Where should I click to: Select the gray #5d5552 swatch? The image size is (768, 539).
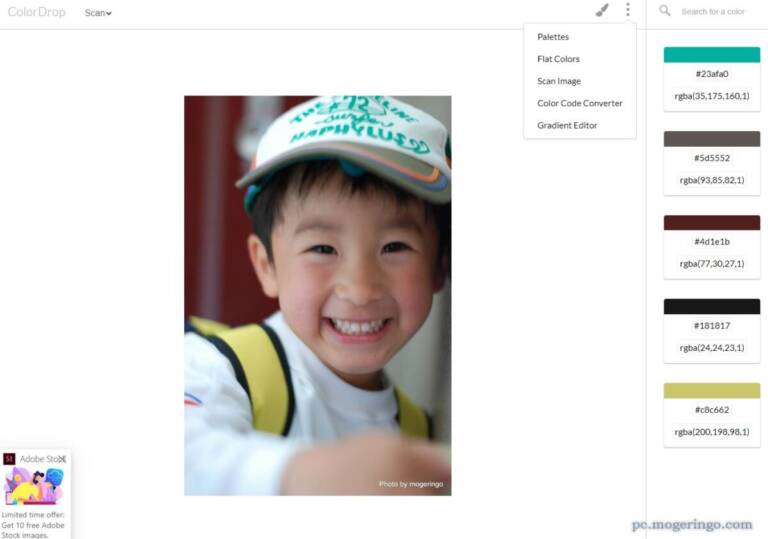[x=711, y=139]
